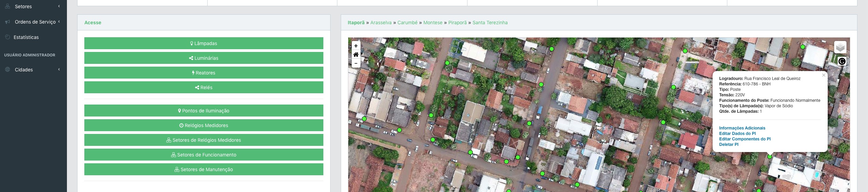
Task: Select the Carumbé city link
Action: point(407,23)
